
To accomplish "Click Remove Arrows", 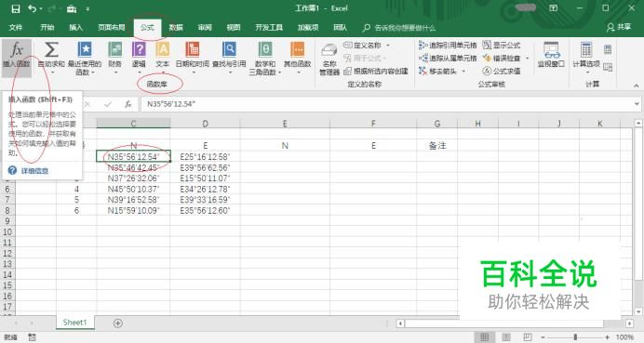I will (x=437, y=71).
